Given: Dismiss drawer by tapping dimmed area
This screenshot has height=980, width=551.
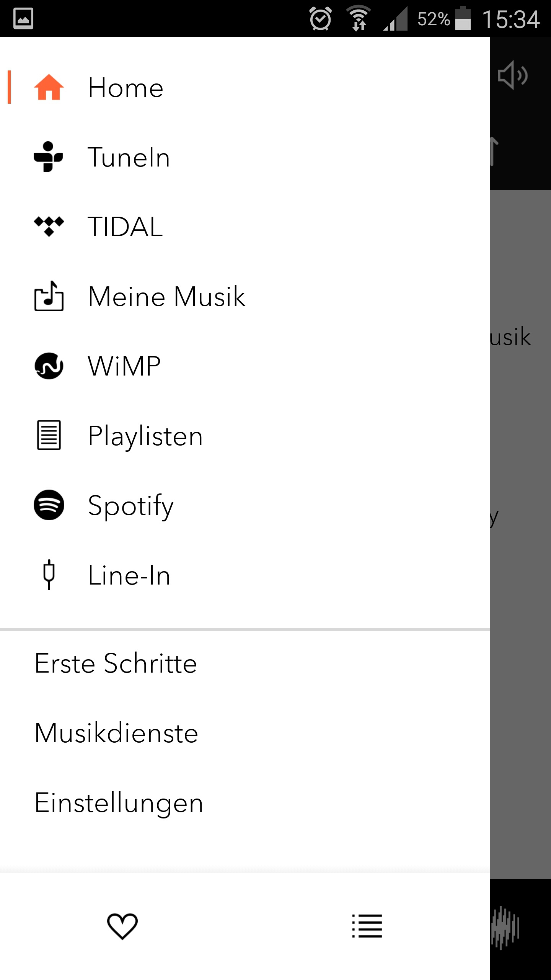Looking at the screenshot, I should pyautogui.click(x=520, y=536).
